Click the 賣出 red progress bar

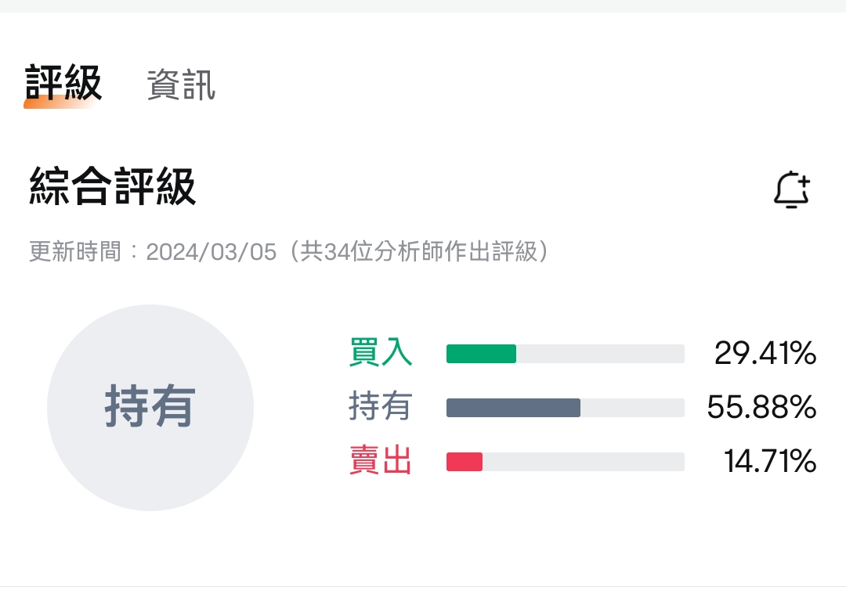464,462
